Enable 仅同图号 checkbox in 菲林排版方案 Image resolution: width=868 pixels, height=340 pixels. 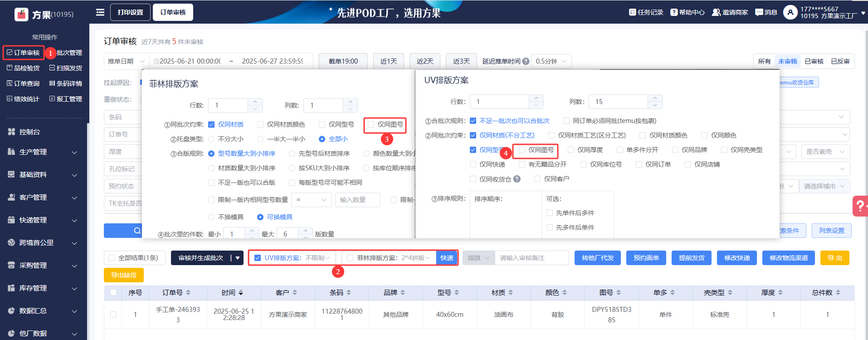[x=371, y=124]
